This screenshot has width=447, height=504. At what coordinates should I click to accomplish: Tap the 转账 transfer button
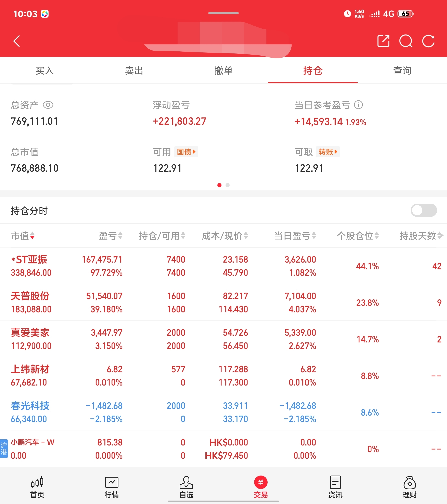[x=328, y=152]
